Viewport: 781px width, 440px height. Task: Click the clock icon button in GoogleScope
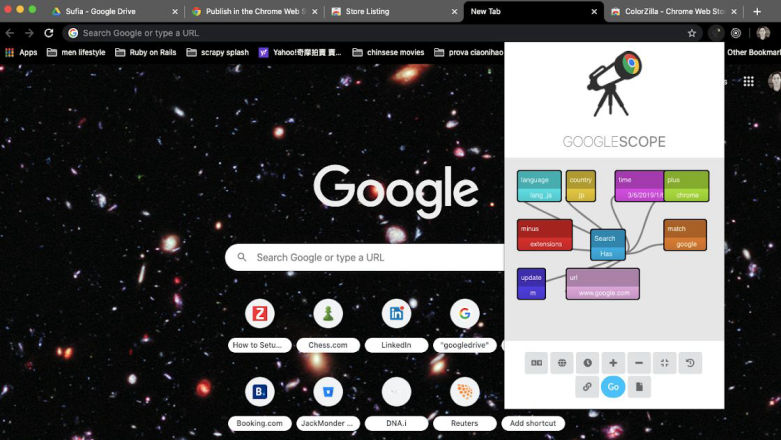pyautogui.click(x=588, y=363)
